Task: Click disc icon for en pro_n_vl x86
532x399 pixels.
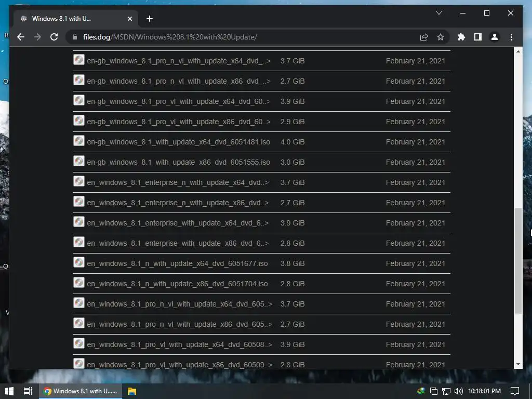Action: (x=79, y=323)
